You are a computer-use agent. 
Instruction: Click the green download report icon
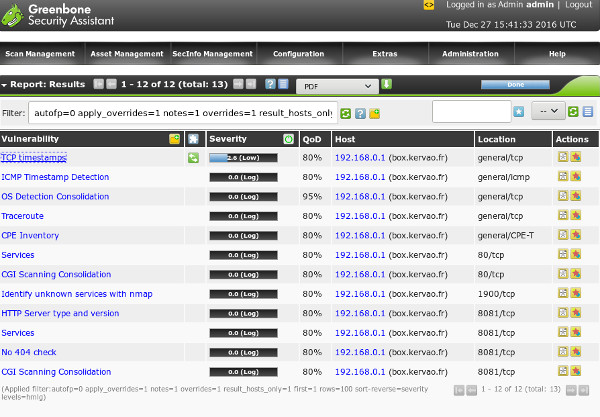click(x=387, y=85)
